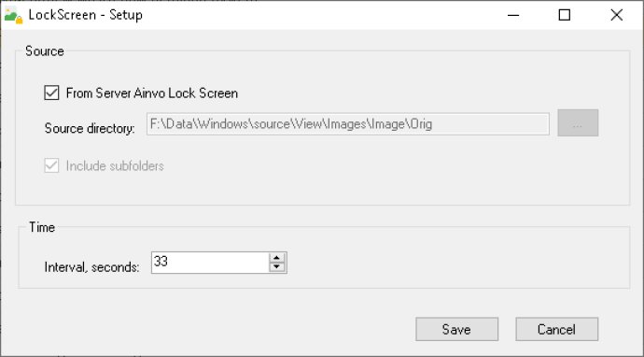Click the LockScreen app icon in title bar
Viewport: 644px width, 357px height.
pos(13,15)
